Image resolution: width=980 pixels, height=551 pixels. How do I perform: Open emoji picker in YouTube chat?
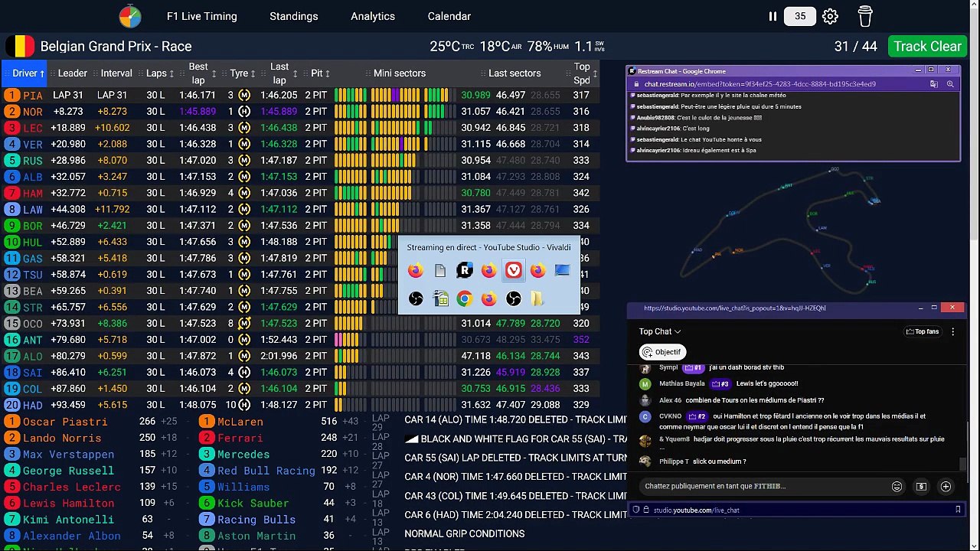[x=897, y=487]
